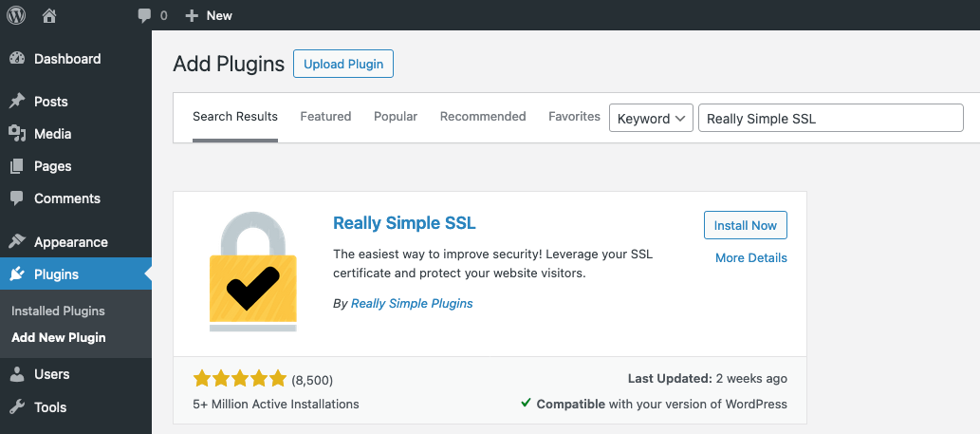Image resolution: width=980 pixels, height=434 pixels.
Task: Click the Pages icon in sidebar
Action: click(x=17, y=166)
